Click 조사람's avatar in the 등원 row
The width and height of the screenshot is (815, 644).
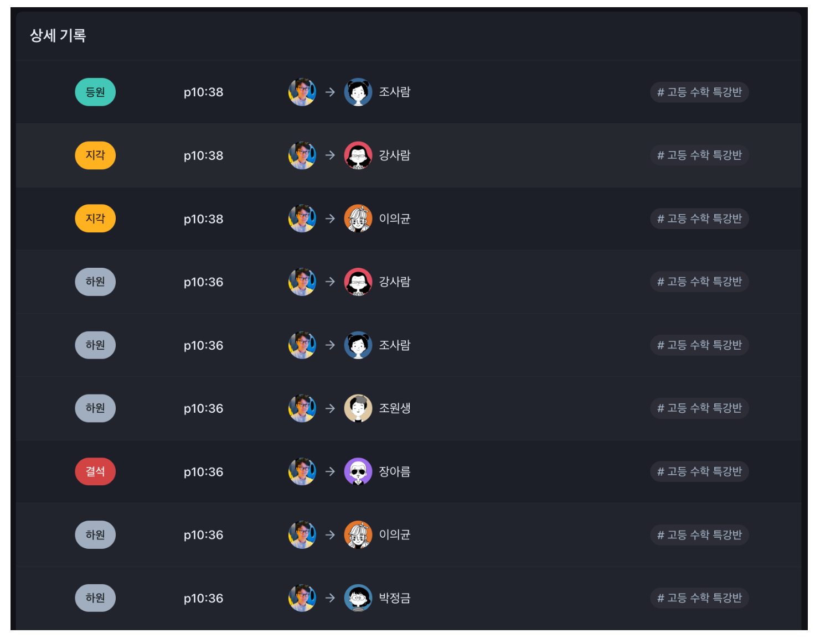(358, 92)
